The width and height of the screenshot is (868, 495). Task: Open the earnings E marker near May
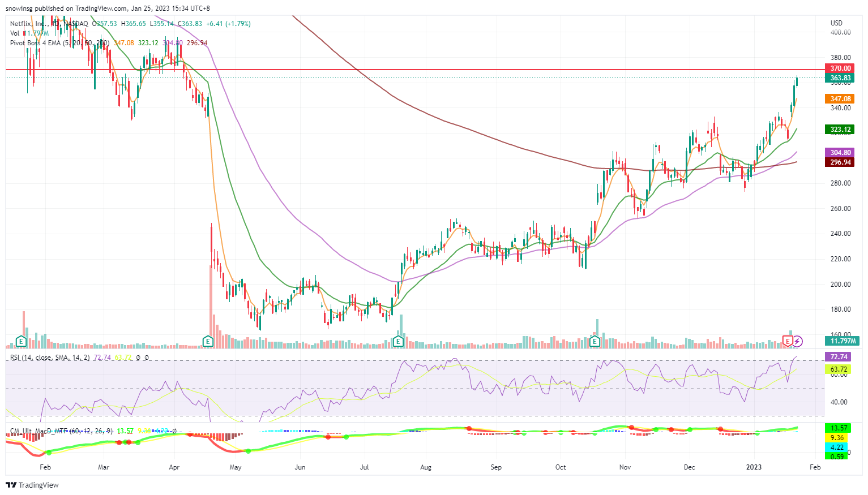pos(208,341)
